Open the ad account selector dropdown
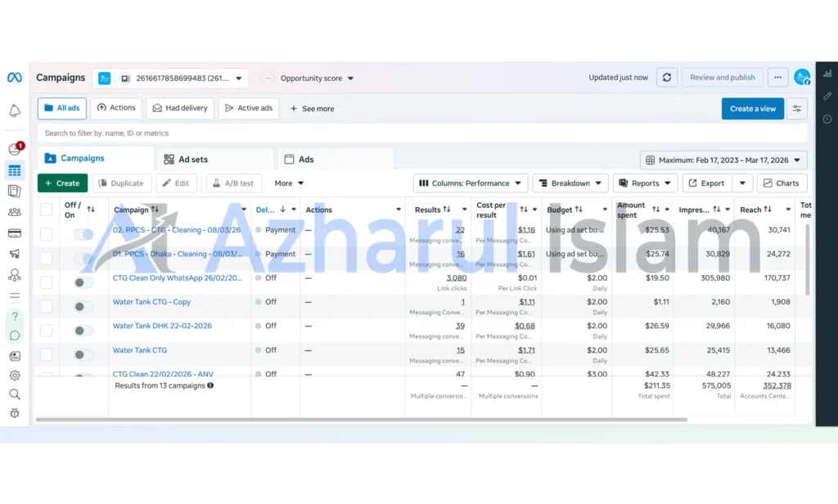The height and width of the screenshot is (504, 838). (x=170, y=78)
